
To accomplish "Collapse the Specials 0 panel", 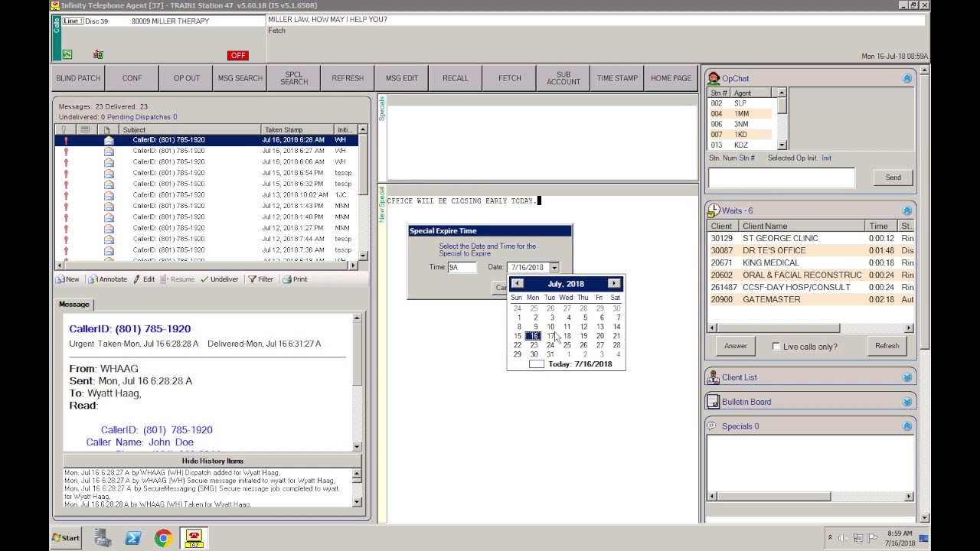I will [907, 426].
